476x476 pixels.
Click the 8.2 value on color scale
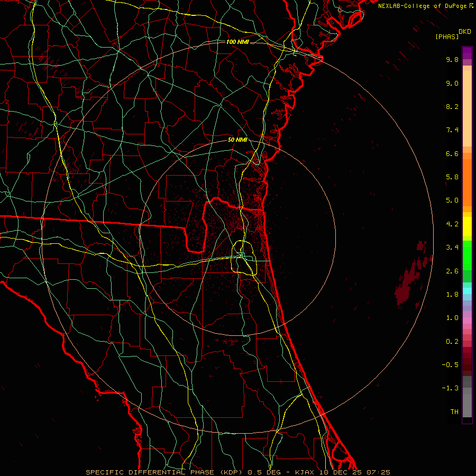[452, 106]
